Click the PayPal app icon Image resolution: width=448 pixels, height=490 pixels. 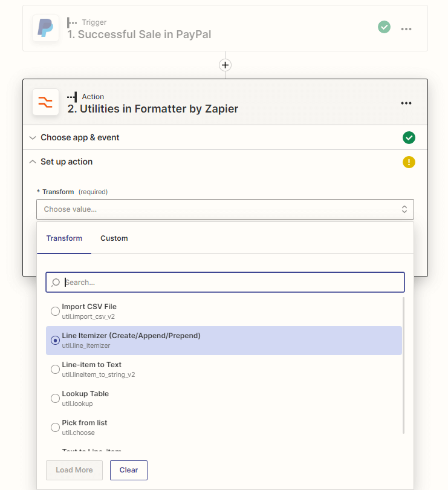(45, 28)
